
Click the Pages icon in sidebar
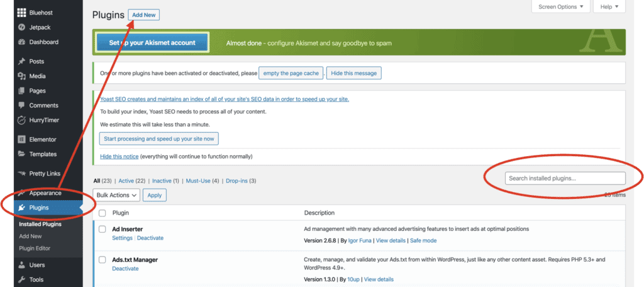tap(22, 91)
